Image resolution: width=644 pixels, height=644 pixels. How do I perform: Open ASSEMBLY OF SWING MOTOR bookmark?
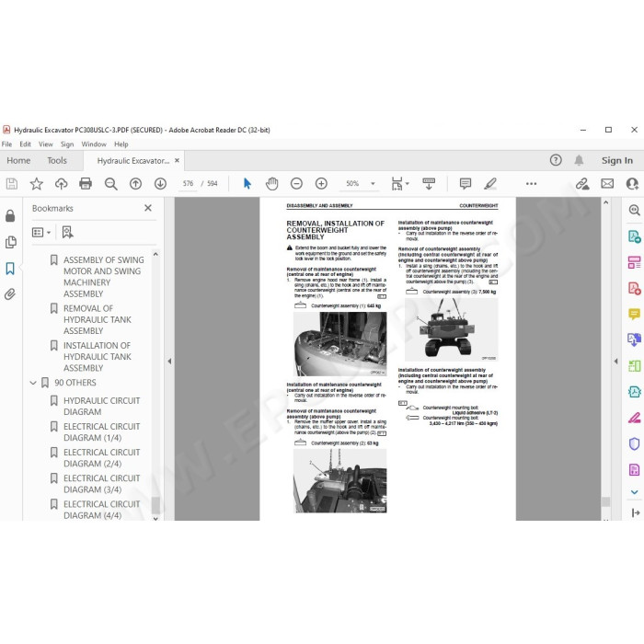(103, 277)
